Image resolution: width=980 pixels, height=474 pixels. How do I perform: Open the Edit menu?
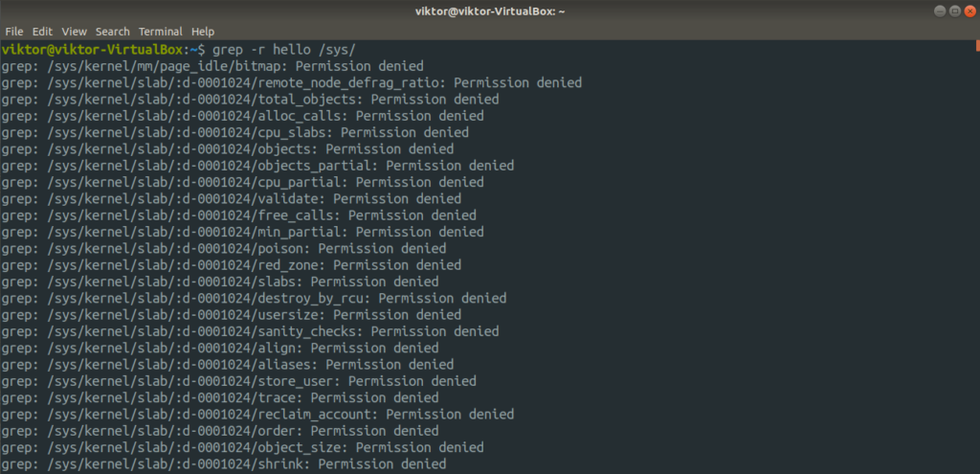pyautogui.click(x=42, y=32)
